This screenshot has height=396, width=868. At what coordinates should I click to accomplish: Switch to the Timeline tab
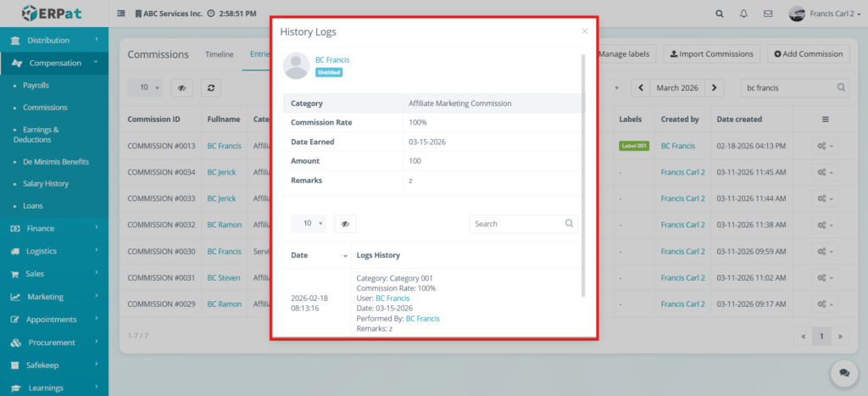click(x=220, y=54)
